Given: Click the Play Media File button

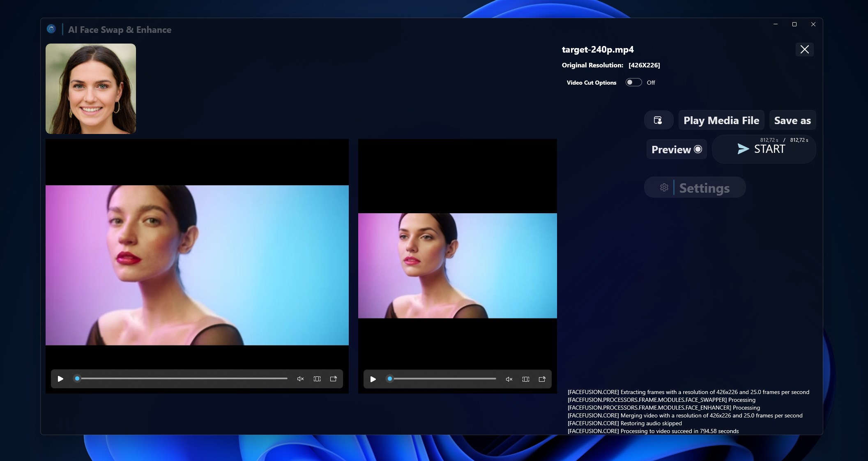Looking at the screenshot, I should (x=721, y=120).
